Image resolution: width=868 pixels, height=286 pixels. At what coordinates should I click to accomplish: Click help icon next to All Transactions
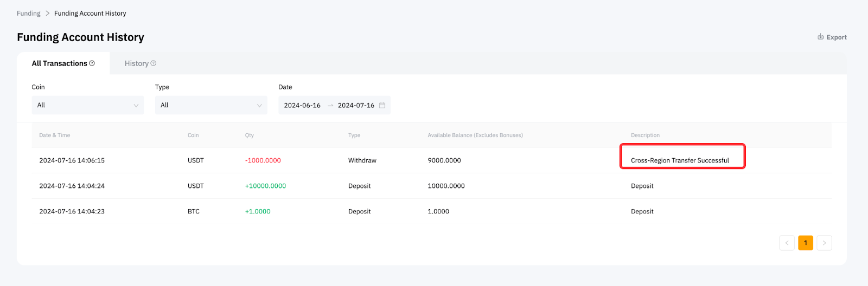coord(92,63)
